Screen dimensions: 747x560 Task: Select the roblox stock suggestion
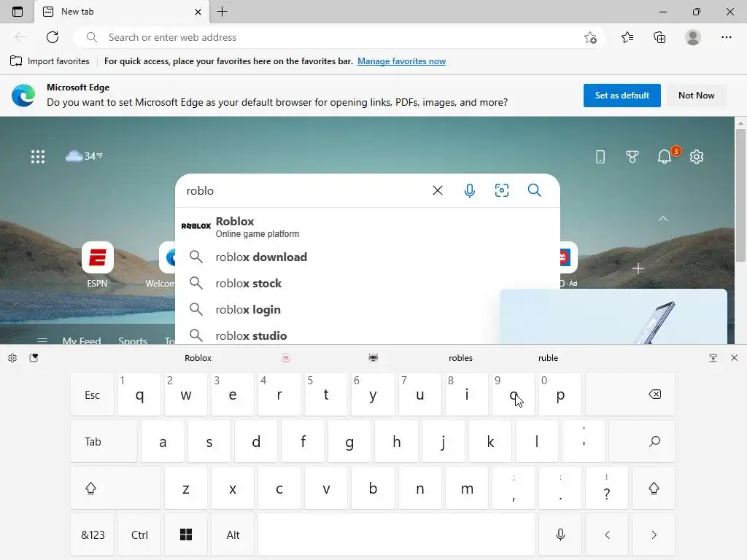pos(368,284)
